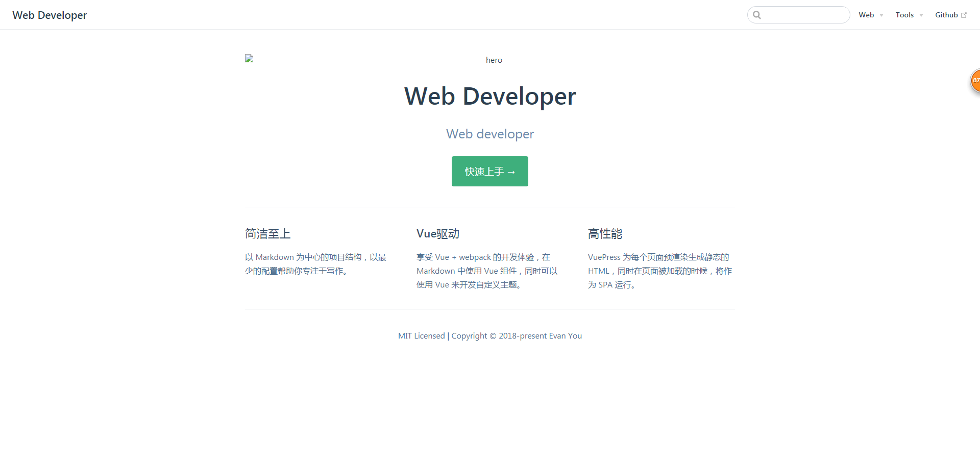This screenshot has width=980, height=457.
Task: Click the Github external link icon
Action: coord(964,15)
